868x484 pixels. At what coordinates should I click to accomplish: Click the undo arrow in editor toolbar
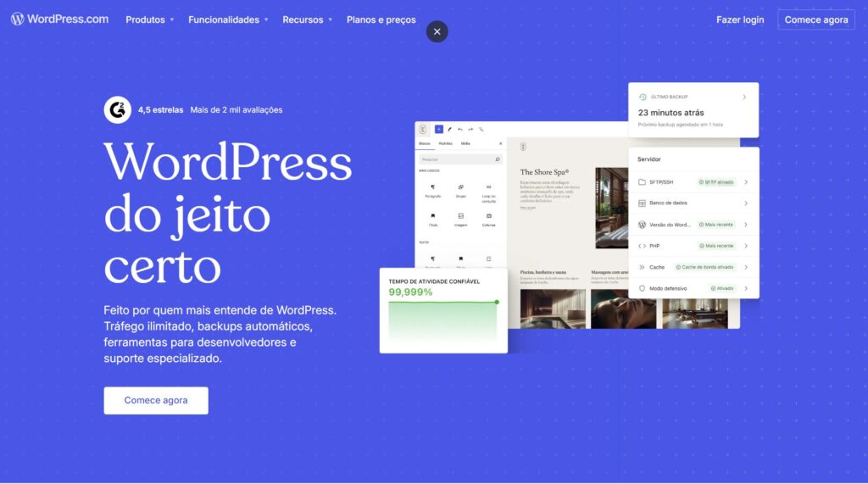pyautogui.click(x=460, y=129)
